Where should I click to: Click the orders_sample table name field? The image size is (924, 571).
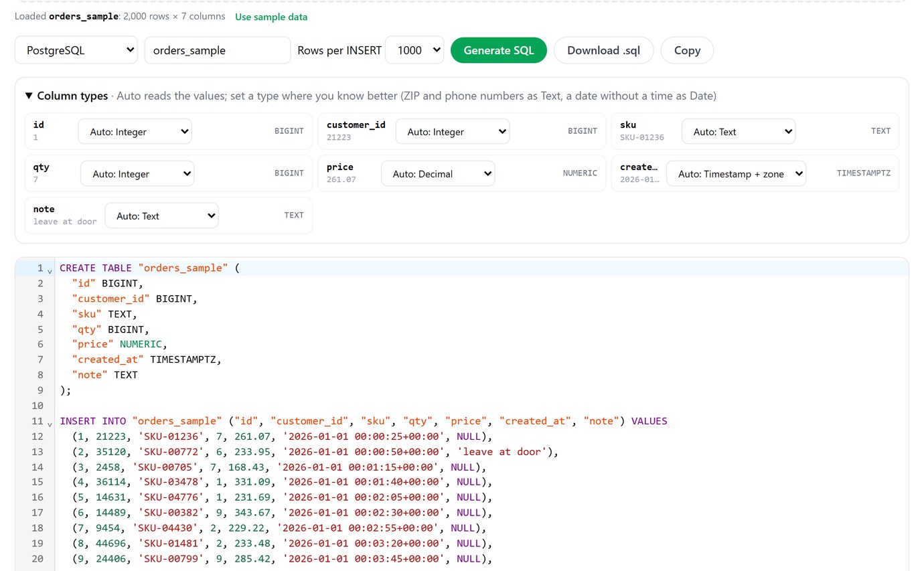tap(218, 50)
